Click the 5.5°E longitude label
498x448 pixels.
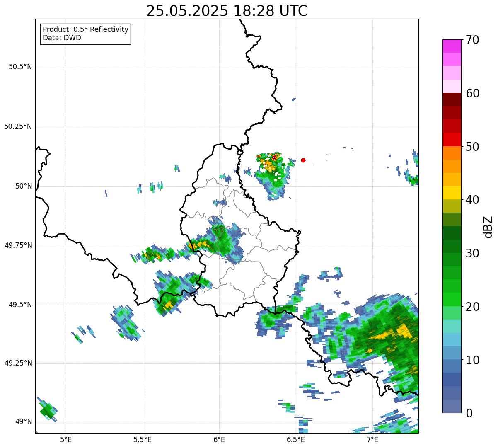[143, 440]
